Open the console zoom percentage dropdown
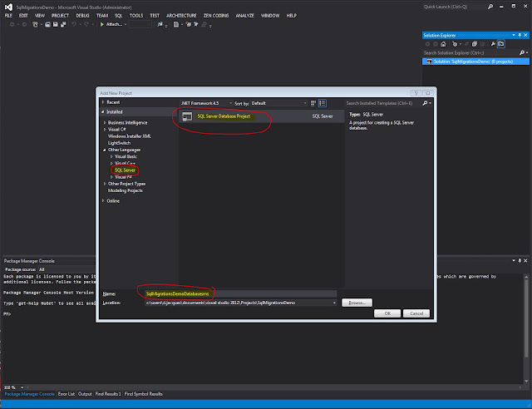Screen dimensions: 532x409 22,387
